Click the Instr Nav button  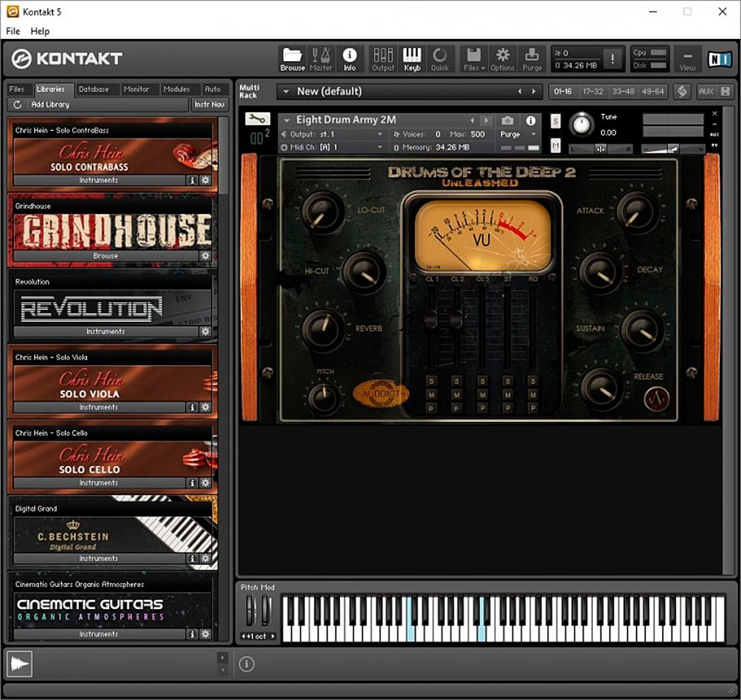coord(209,104)
